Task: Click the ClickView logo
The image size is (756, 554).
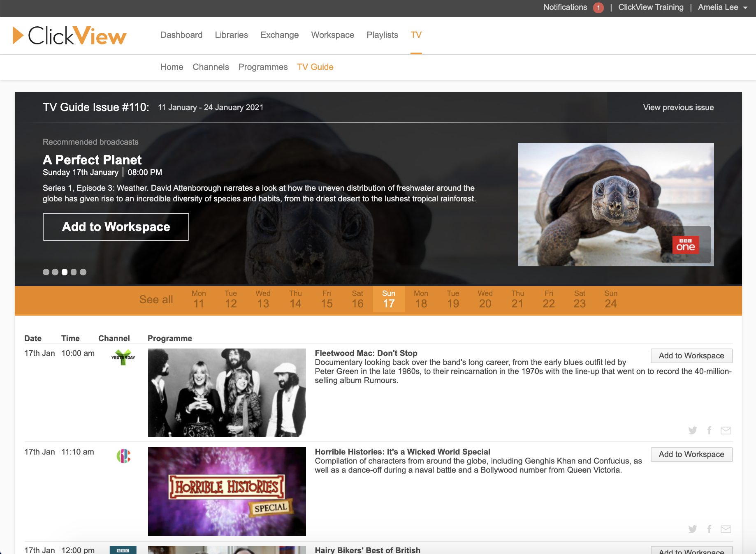Action: point(70,36)
